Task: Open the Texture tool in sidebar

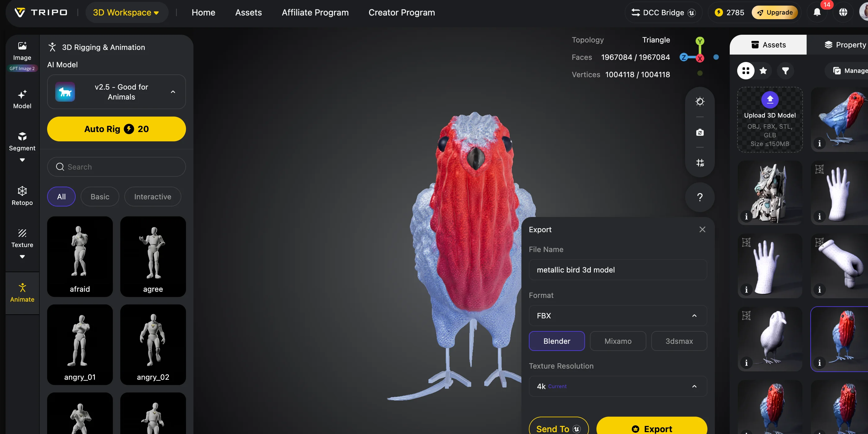Action: coord(22,239)
